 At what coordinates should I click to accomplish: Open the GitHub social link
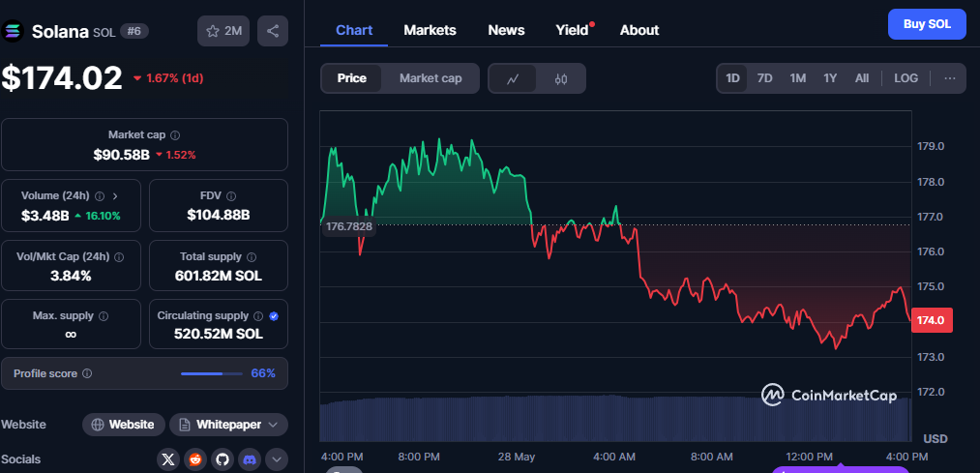point(222,459)
